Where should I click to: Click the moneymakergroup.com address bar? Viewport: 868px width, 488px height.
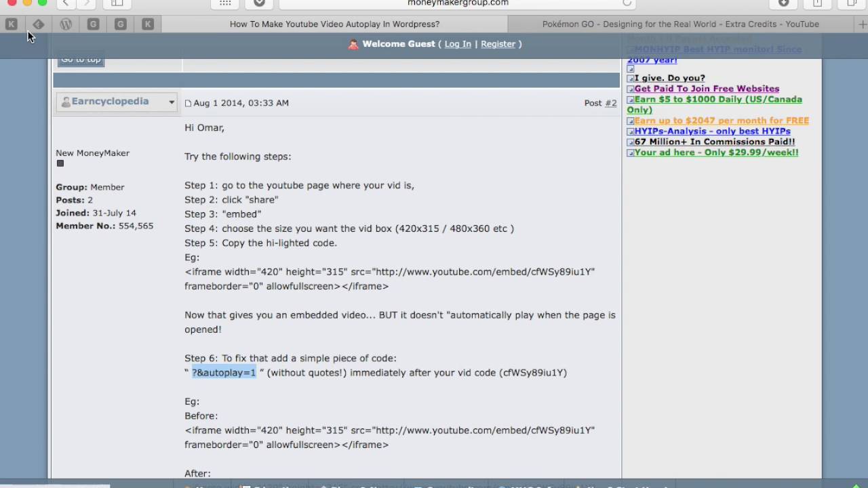pos(458,3)
